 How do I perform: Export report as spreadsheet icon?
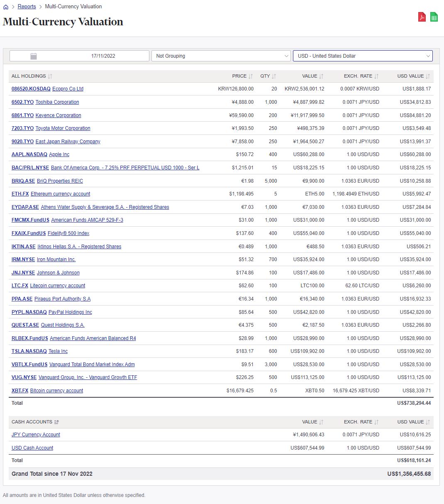pyautogui.click(x=434, y=17)
